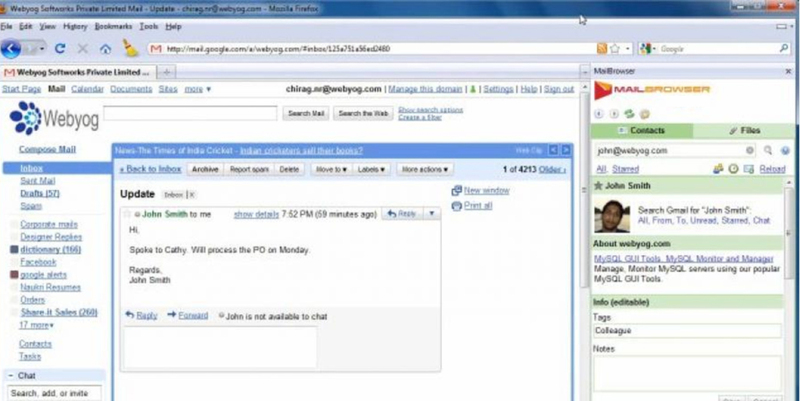Close the MailBrowser sidebar panel
The width and height of the screenshot is (800, 401).
tap(788, 72)
